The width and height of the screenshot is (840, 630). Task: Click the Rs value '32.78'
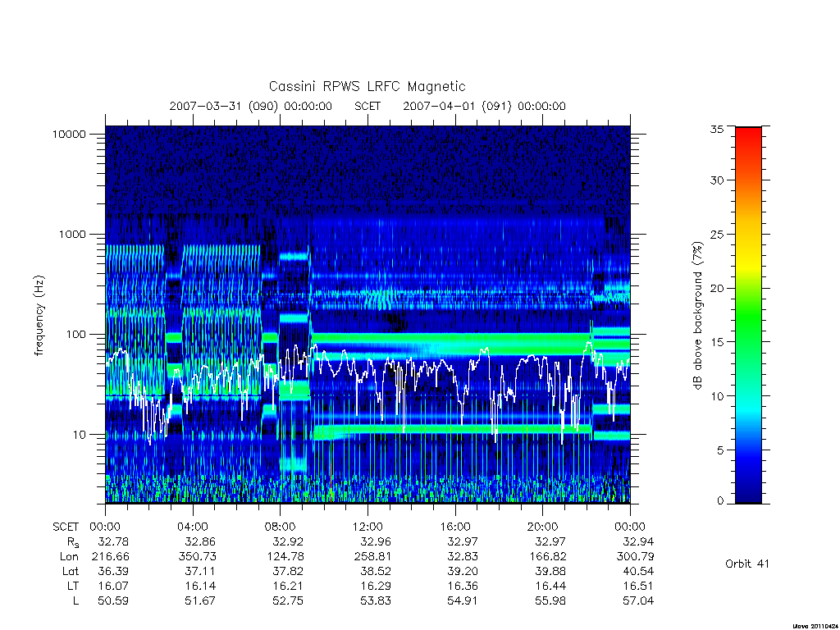[113, 541]
